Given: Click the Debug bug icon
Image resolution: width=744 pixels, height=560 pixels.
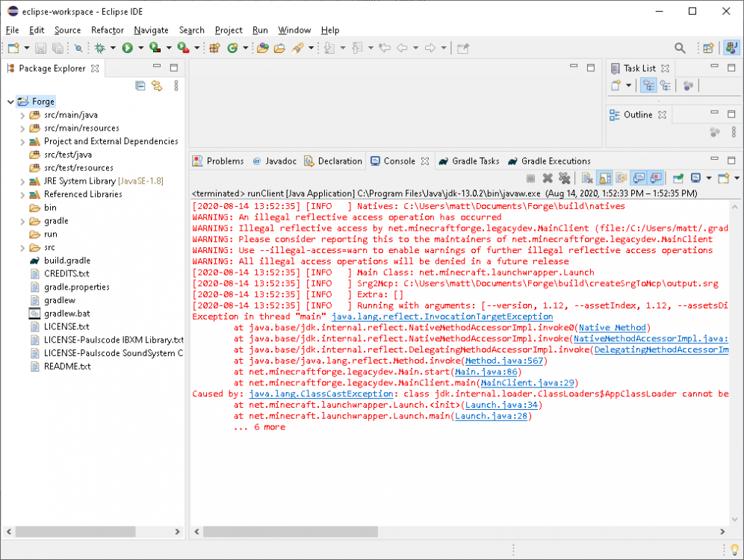Looking at the screenshot, I should pos(99,48).
